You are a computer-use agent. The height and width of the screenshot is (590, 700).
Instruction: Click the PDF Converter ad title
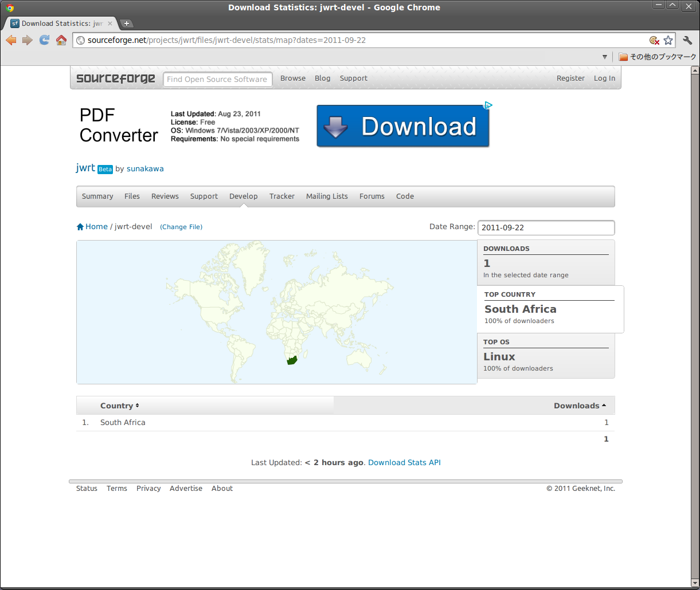coord(119,125)
